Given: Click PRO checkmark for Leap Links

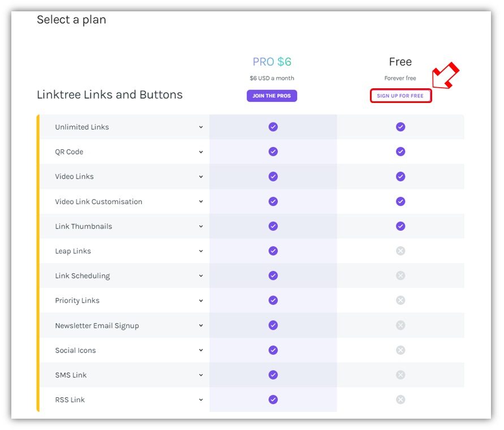Looking at the screenshot, I should pyautogui.click(x=273, y=251).
